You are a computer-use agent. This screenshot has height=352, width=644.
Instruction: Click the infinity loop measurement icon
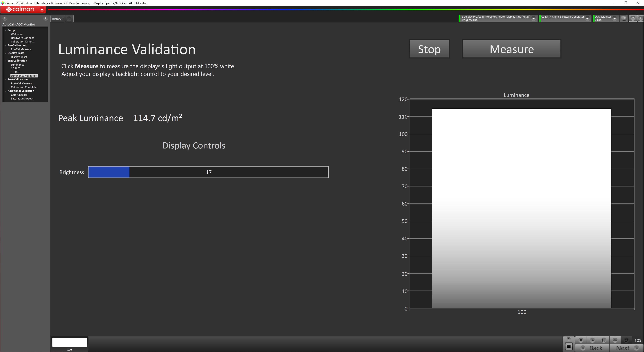tap(615, 340)
